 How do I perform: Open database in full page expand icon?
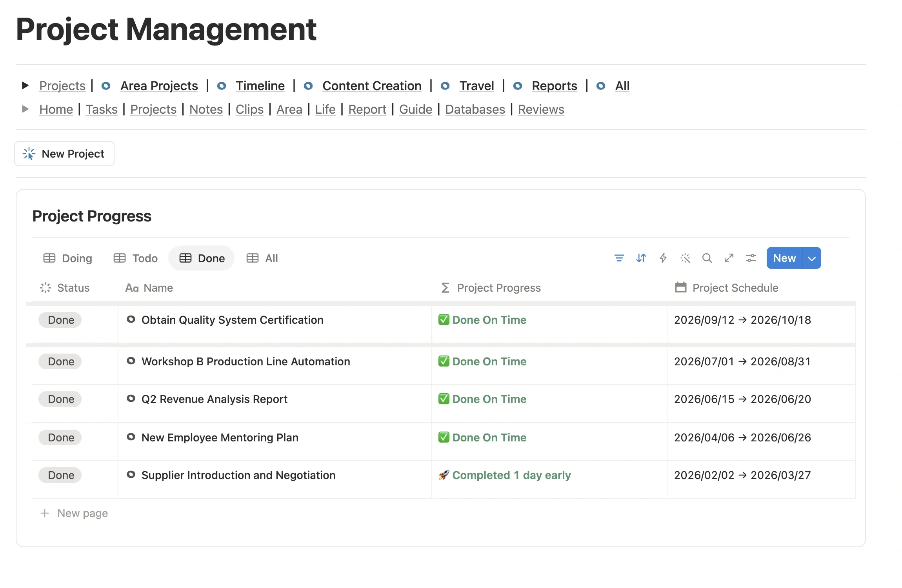(x=729, y=258)
